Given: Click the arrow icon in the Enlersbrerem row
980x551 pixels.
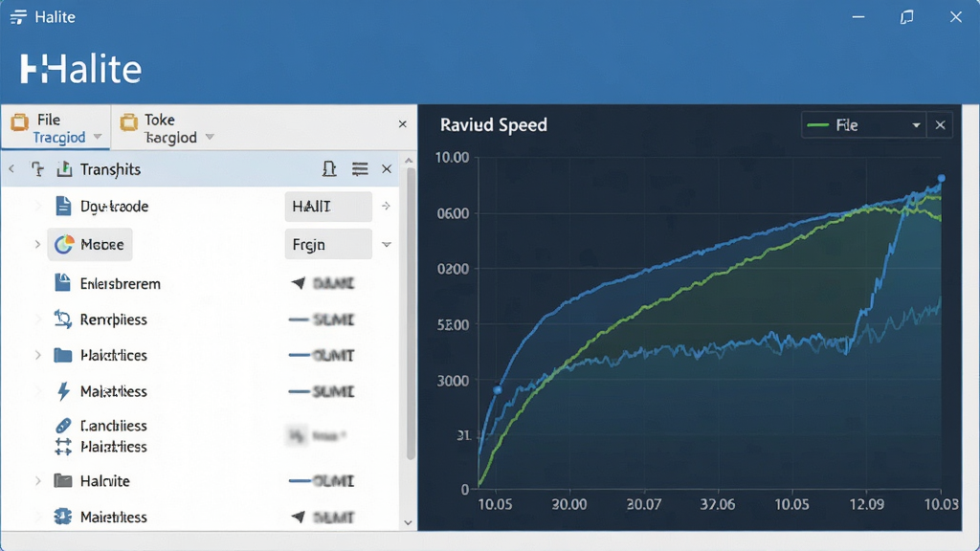Looking at the screenshot, I should click(x=299, y=283).
